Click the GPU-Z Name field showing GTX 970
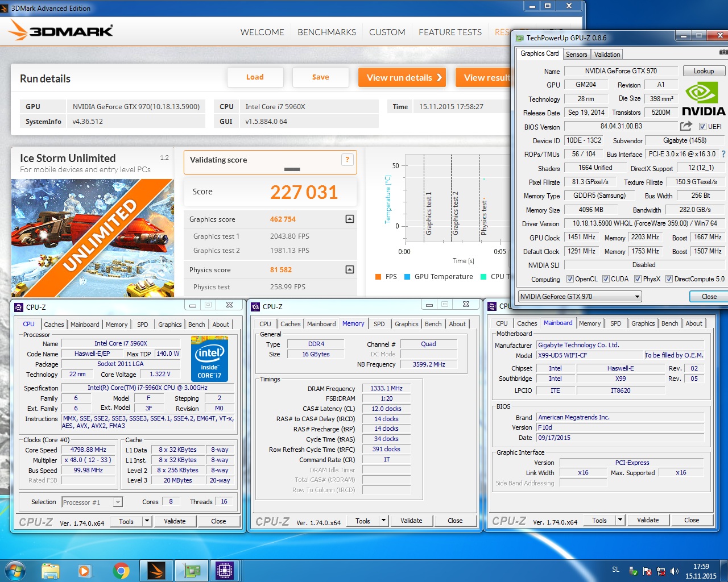The height and width of the screenshot is (582, 728). (x=621, y=71)
